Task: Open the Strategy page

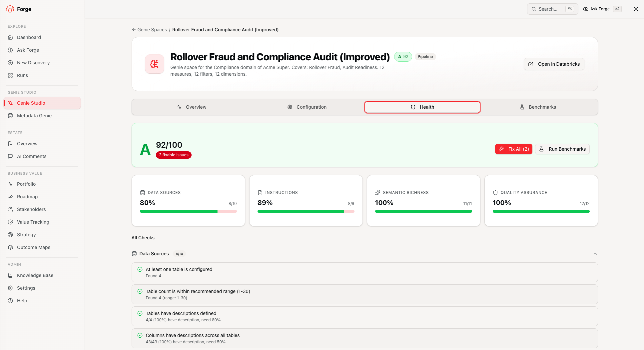Action: (x=42, y=235)
